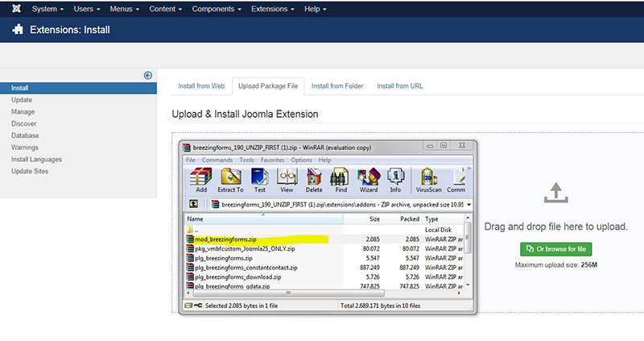The width and height of the screenshot is (644, 341).
Task: Click the parent folder '..' row
Action: click(324, 230)
